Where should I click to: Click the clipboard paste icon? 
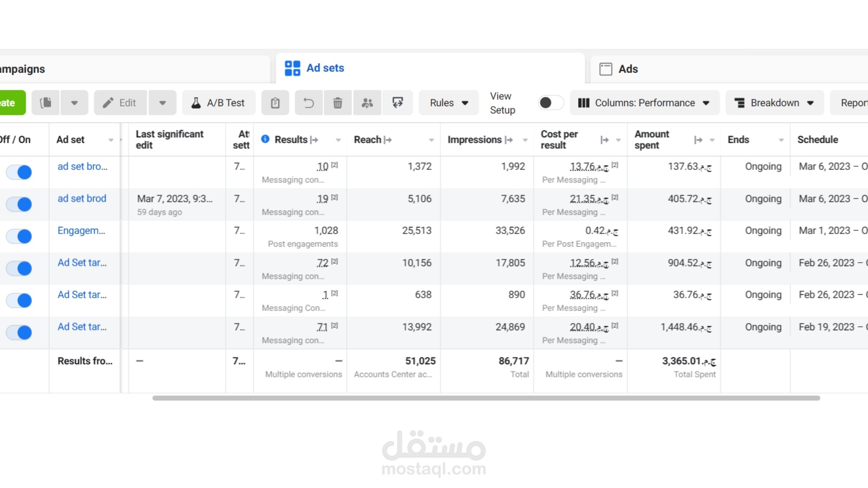[x=275, y=103]
